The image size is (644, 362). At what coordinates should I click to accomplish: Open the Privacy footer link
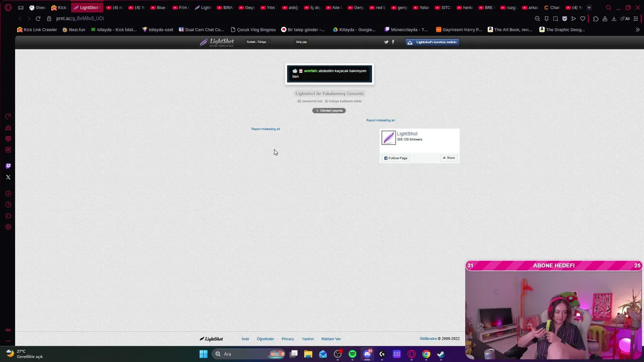tap(288, 339)
